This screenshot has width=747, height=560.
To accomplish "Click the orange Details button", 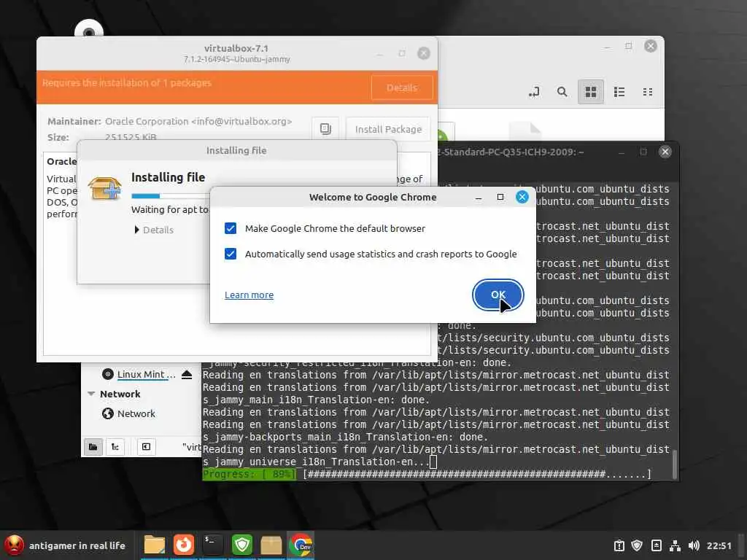I will point(402,87).
